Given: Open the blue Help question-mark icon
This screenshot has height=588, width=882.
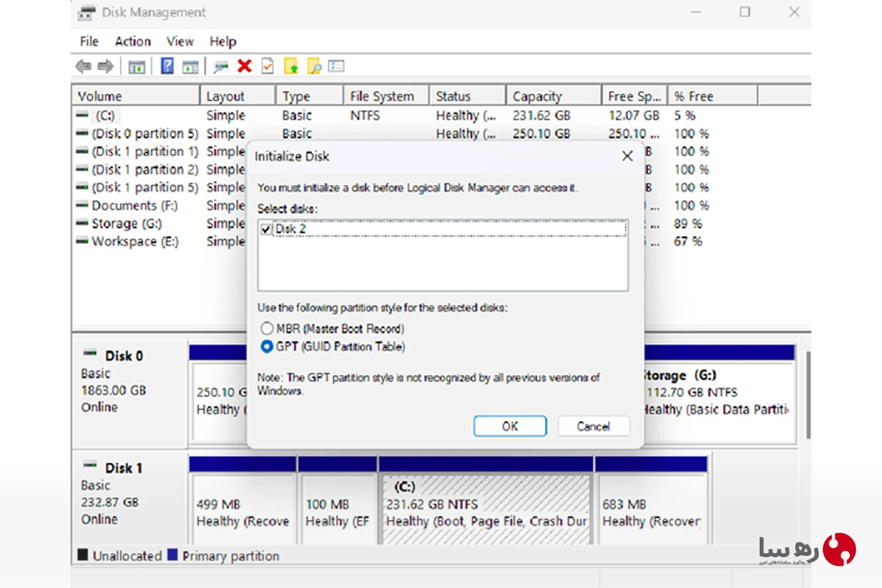Looking at the screenshot, I should click(167, 66).
